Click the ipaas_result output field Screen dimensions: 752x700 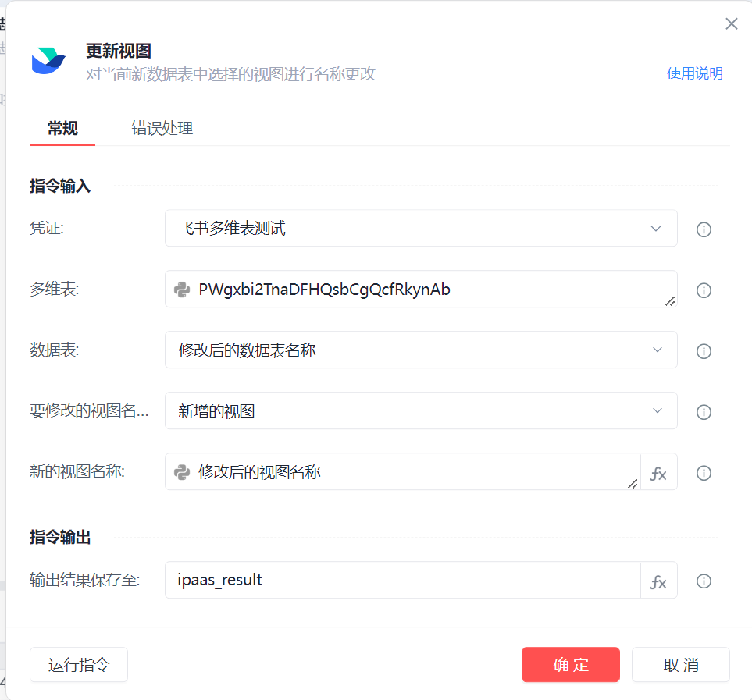pos(403,580)
